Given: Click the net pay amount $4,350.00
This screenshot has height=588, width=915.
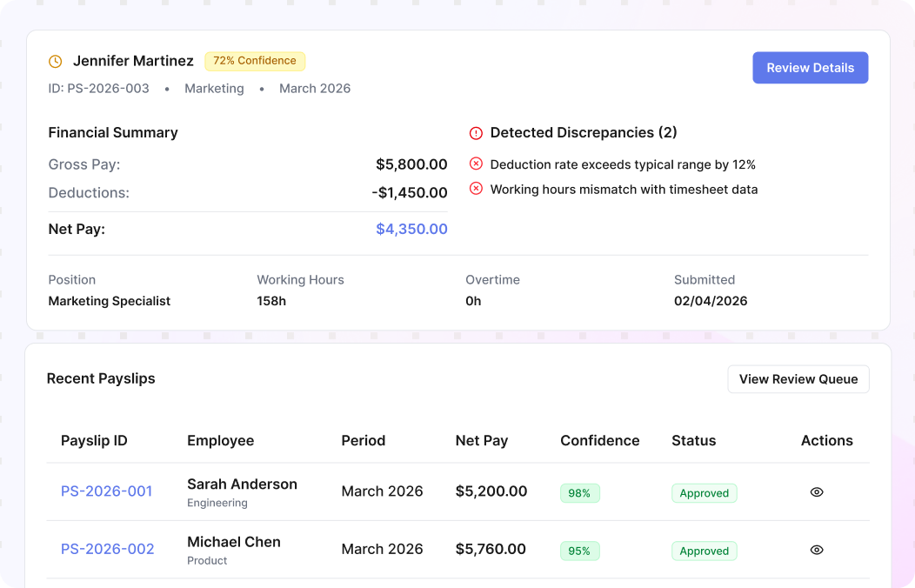Looking at the screenshot, I should [411, 229].
